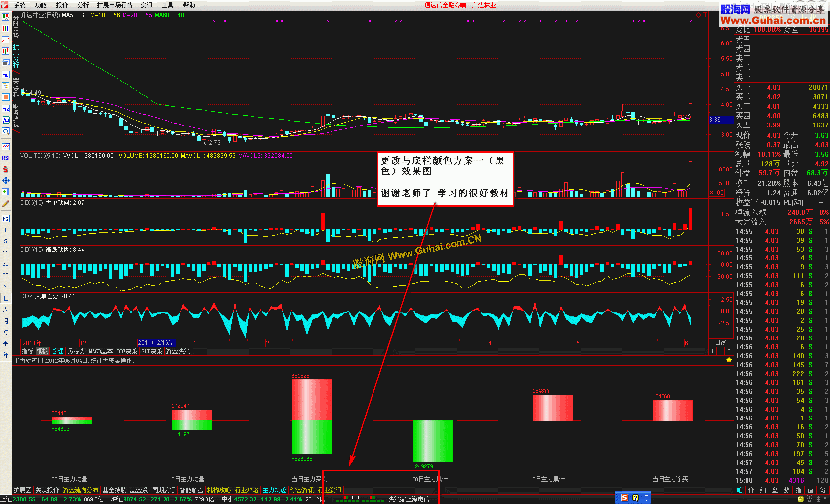Click the F5 switch-view icon

[x=6, y=218]
